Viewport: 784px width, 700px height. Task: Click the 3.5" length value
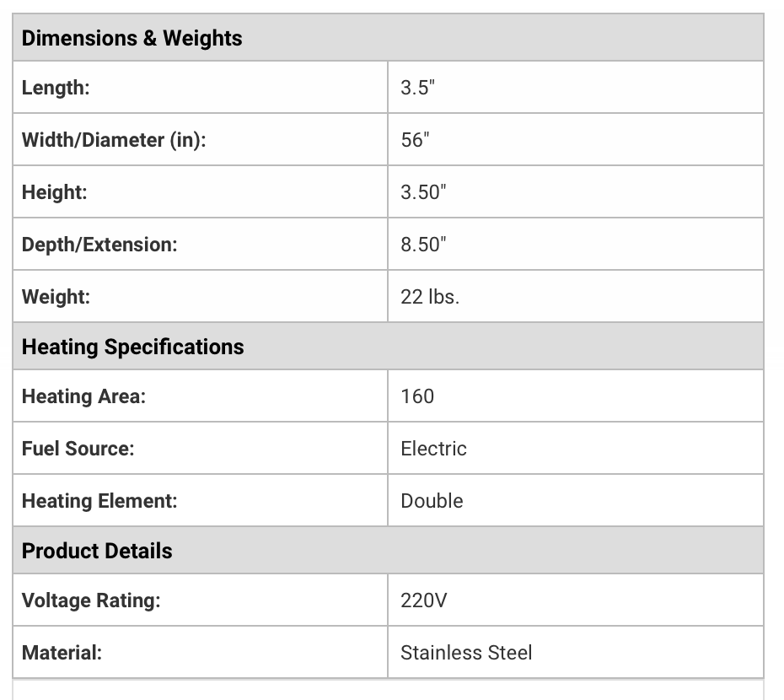tap(417, 88)
